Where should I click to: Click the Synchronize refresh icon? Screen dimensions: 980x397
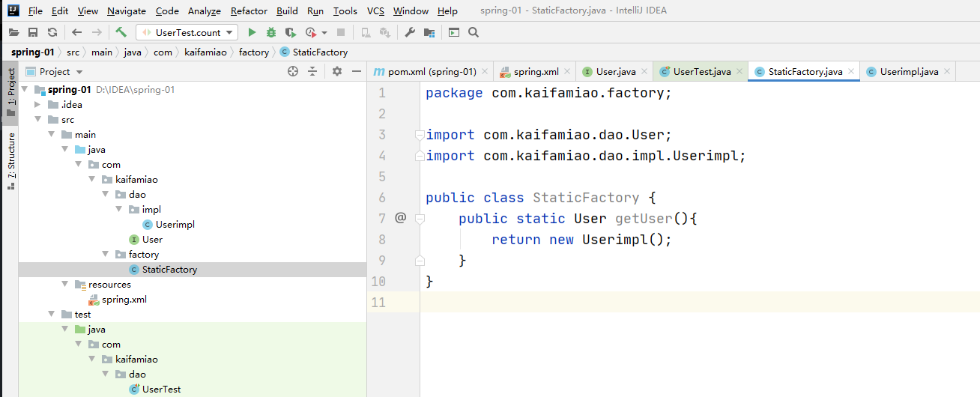click(52, 32)
